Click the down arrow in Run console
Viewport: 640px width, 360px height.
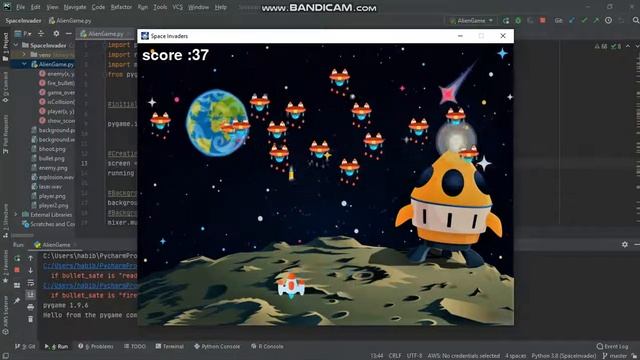point(31,270)
